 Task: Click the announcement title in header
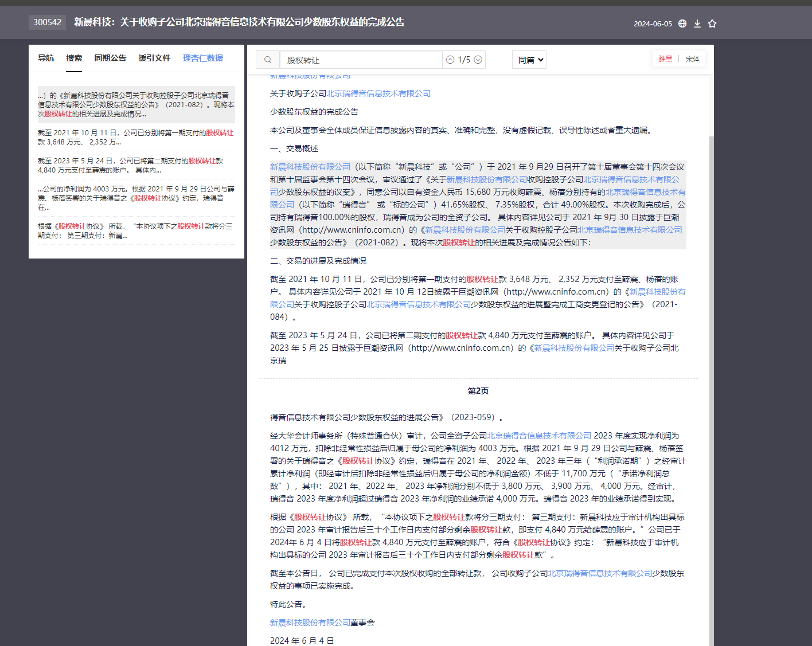pos(239,22)
